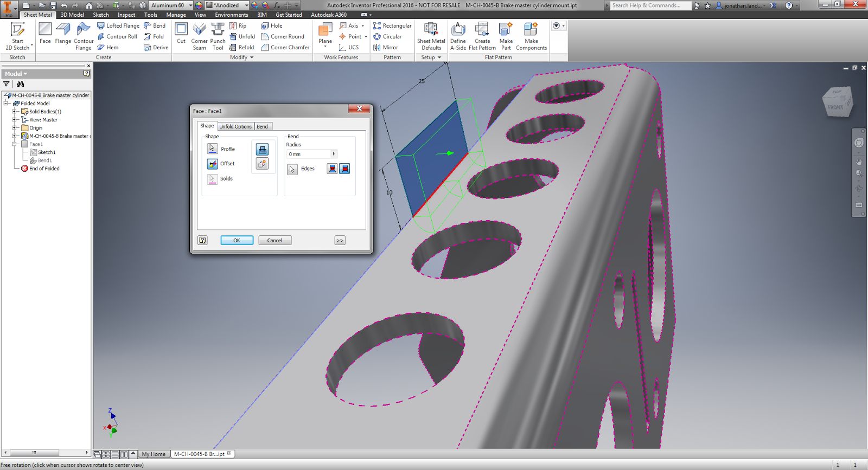Expand the Solid Bodies(1) tree node
The width and height of the screenshot is (868, 470).
(x=15, y=112)
